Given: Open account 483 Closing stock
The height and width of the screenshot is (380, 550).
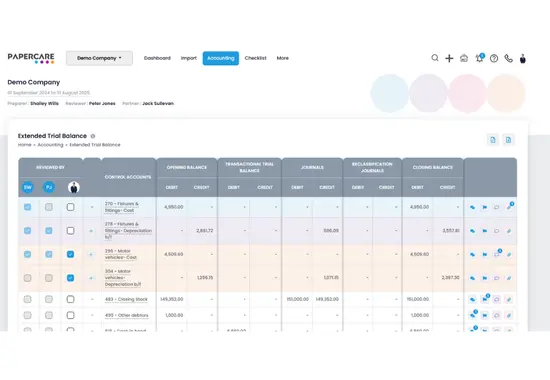Looking at the screenshot, I should 126,299.
